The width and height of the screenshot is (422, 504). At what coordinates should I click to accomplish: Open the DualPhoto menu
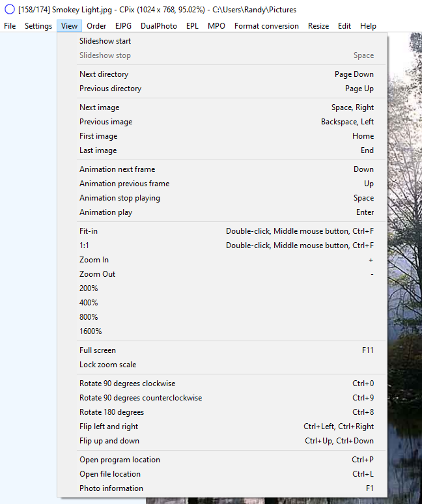tap(159, 26)
